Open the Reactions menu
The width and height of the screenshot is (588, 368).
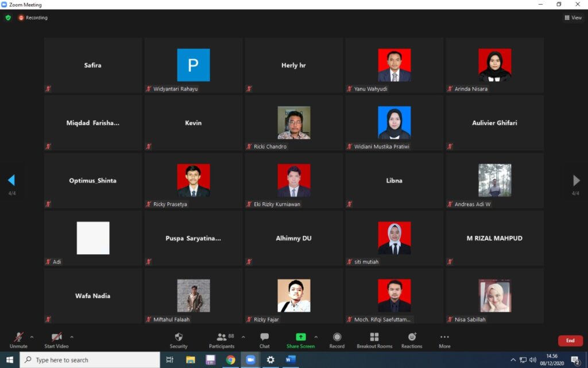(412, 338)
